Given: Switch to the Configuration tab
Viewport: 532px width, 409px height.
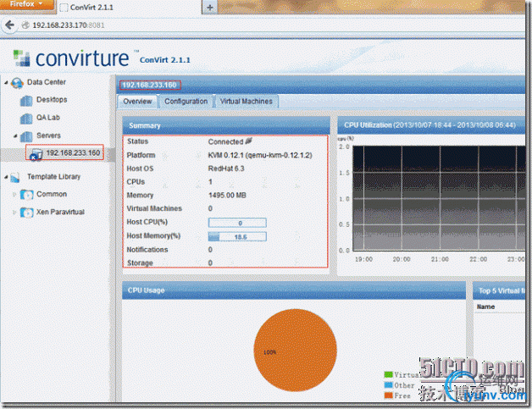Looking at the screenshot, I should pyautogui.click(x=186, y=102).
